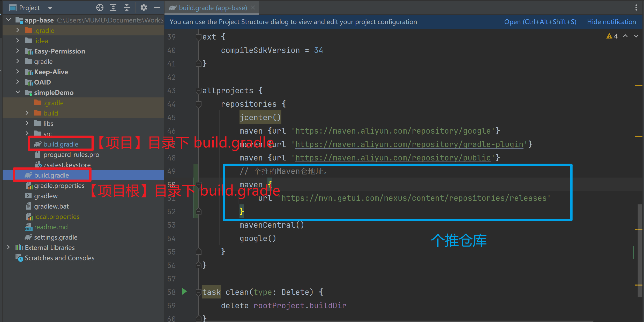This screenshot has height=322, width=644.
Task: Click the editor vertical scrollbar thumb
Action: click(640, 251)
